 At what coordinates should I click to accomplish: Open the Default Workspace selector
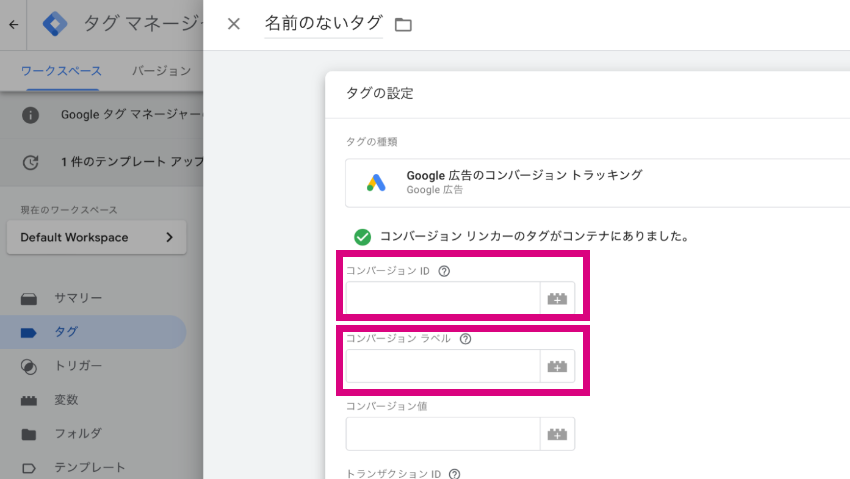pos(96,237)
